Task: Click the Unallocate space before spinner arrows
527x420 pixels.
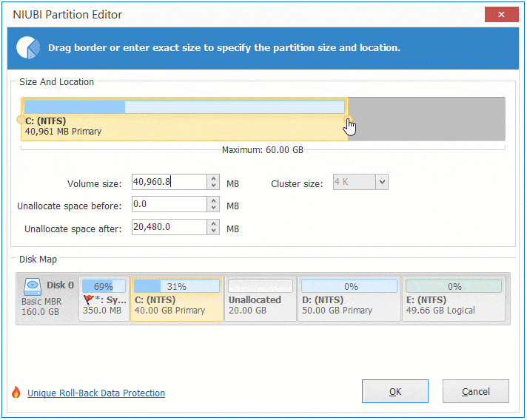Action: pyautogui.click(x=213, y=205)
